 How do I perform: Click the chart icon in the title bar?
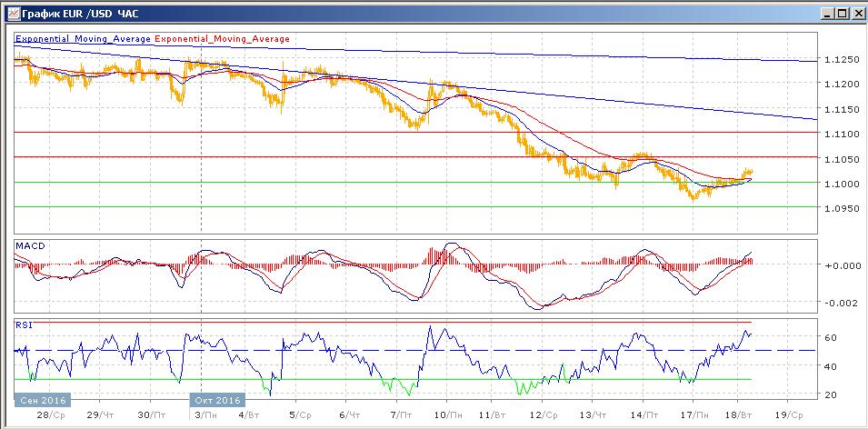pyautogui.click(x=12, y=14)
